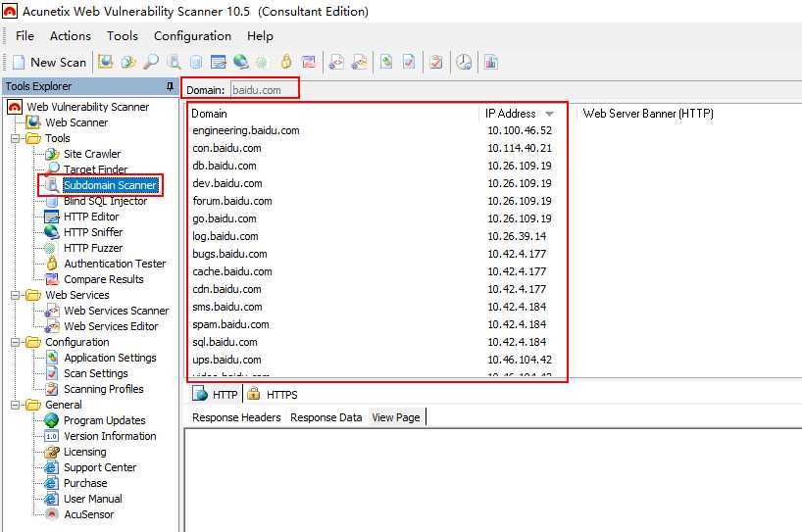Open User Manual tree item
Image resolution: width=802 pixels, height=532 pixels.
click(92, 499)
